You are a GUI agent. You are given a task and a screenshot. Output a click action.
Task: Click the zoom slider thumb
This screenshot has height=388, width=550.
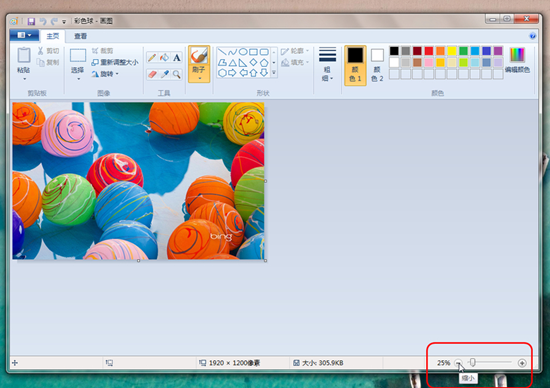(473, 362)
